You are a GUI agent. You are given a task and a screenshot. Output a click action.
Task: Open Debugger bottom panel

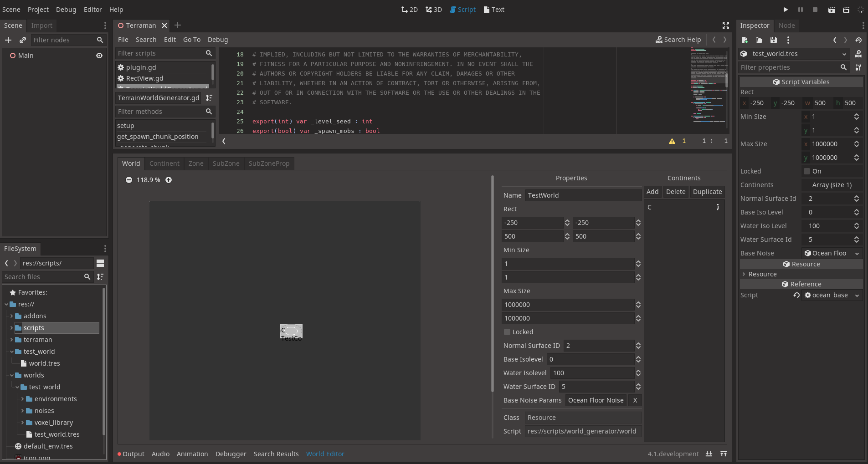click(x=231, y=454)
